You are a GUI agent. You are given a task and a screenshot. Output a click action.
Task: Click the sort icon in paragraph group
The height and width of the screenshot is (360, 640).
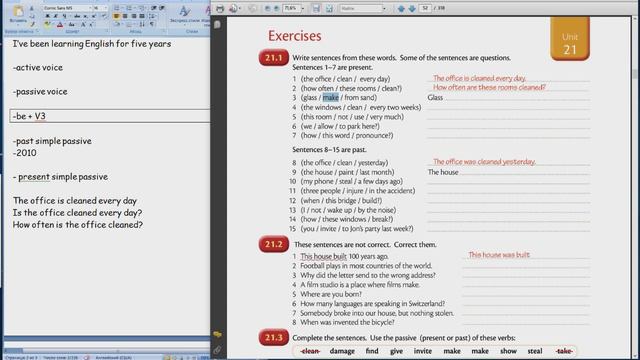coord(142,25)
